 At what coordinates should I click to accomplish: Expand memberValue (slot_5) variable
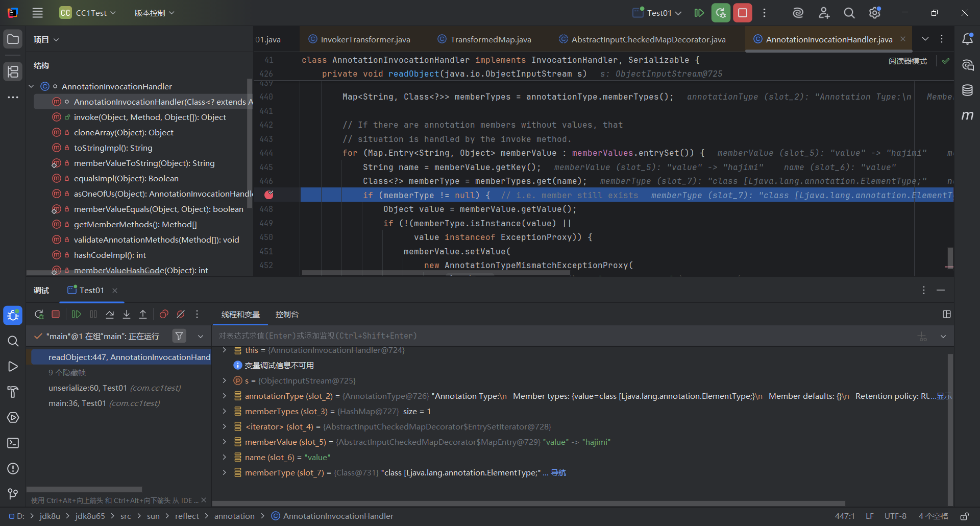click(224, 442)
